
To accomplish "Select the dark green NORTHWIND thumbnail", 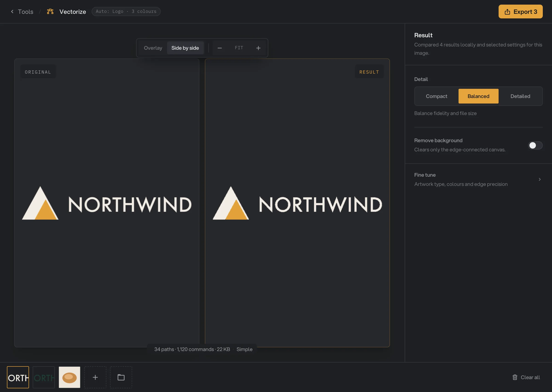I will click(44, 377).
